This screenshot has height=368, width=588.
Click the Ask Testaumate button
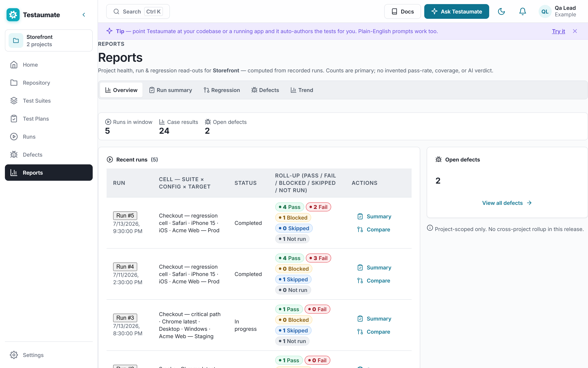(x=457, y=11)
